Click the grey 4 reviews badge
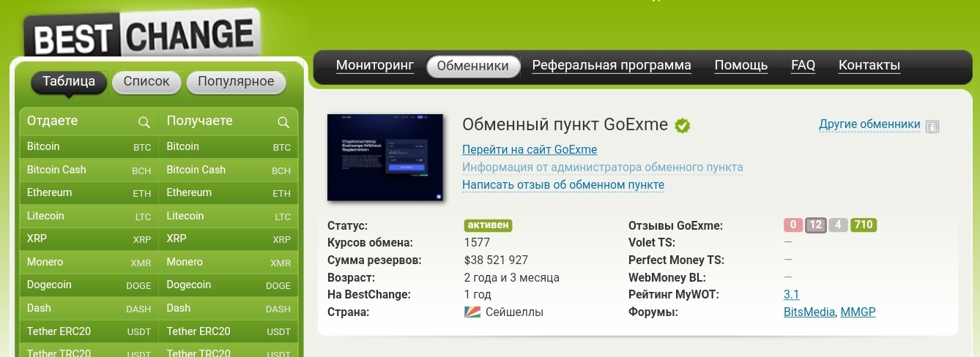Image resolution: width=980 pixels, height=357 pixels. point(838,225)
